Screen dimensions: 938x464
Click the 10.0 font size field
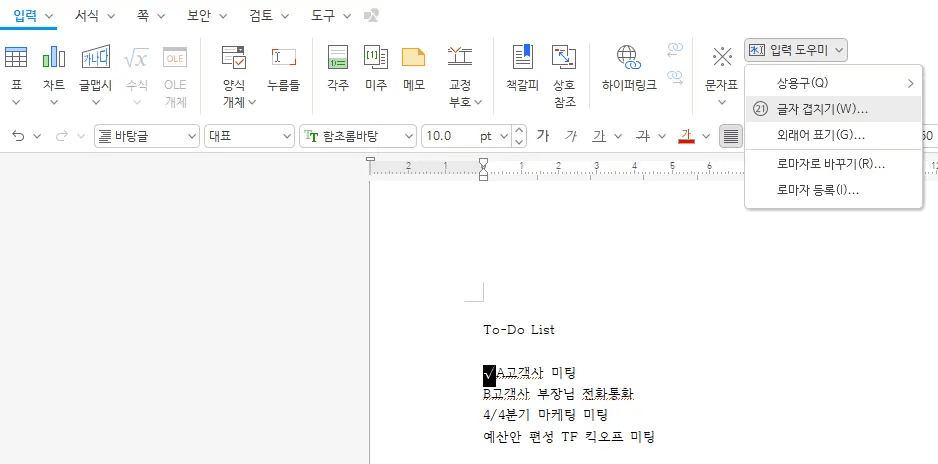click(450, 136)
